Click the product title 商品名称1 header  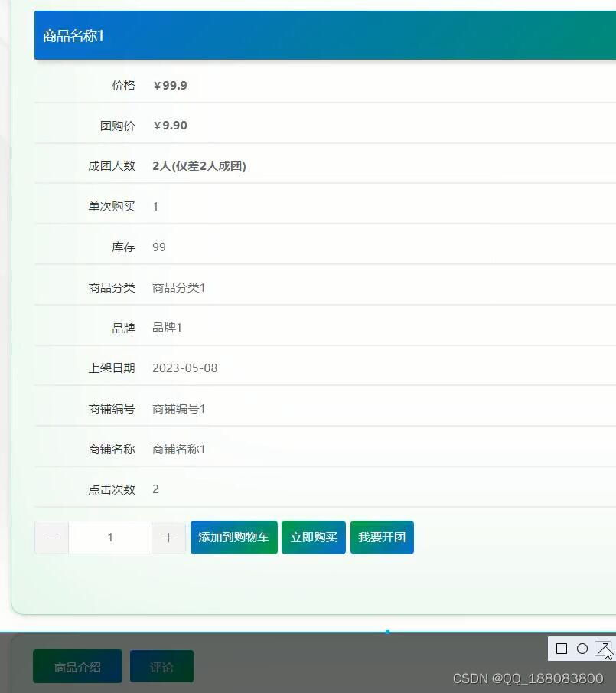click(73, 35)
